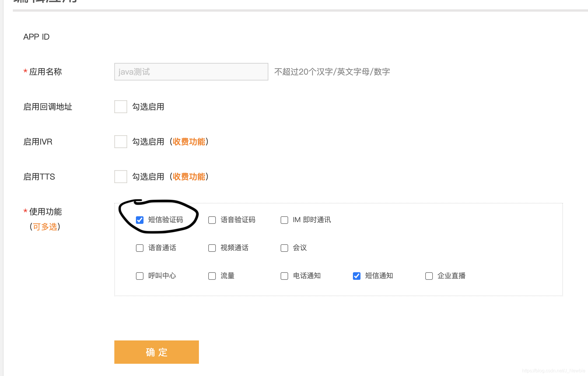Check the 语音验证码 feature
Screen dimensions: 588x376
tap(212, 220)
